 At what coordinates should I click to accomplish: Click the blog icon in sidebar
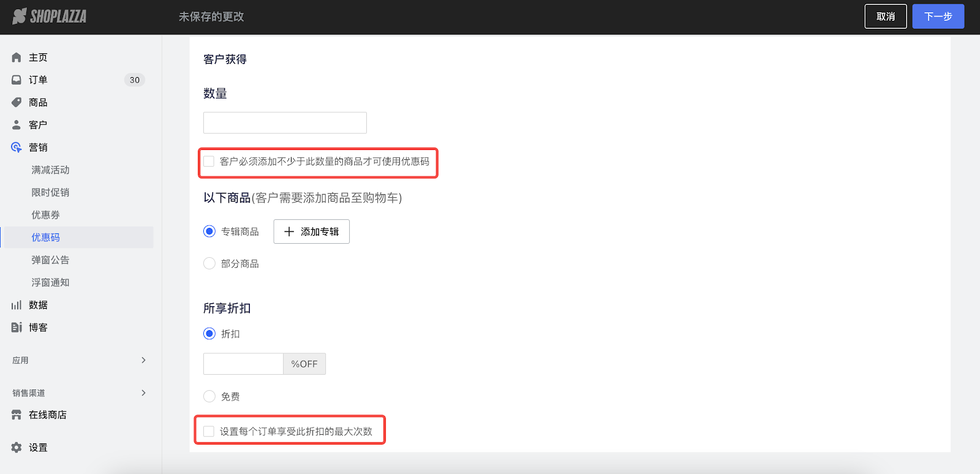(x=17, y=328)
